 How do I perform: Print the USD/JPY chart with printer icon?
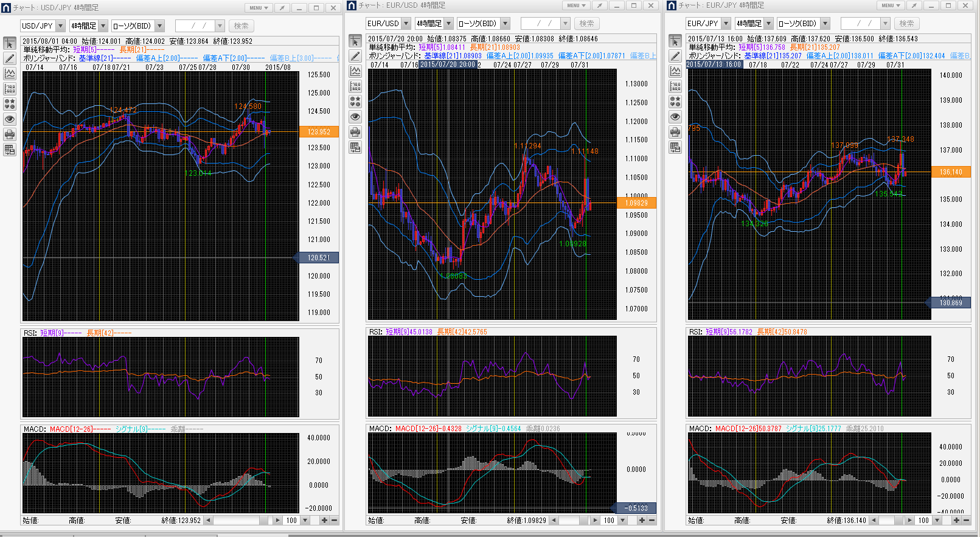pos(10,134)
